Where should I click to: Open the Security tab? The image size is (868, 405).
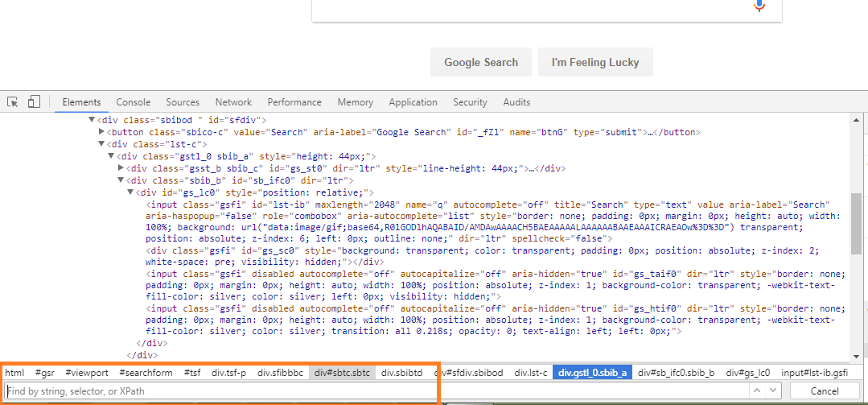(470, 102)
